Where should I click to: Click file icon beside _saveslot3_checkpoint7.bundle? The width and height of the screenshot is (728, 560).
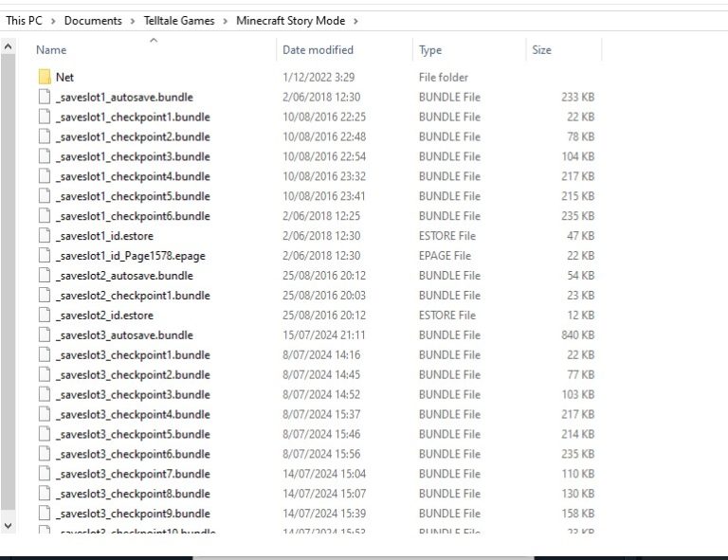click(x=45, y=474)
